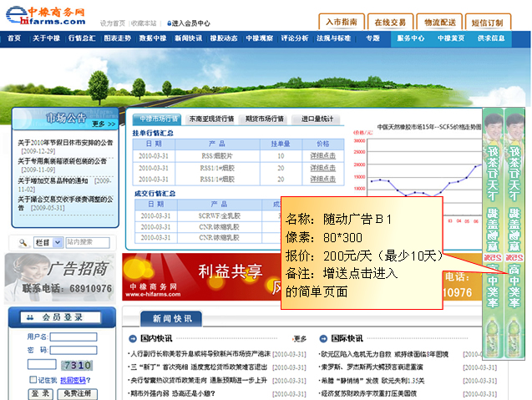Open news 经济复苏财政赤字双重打压美国债
Screen dimensions: 532x400
[369, 394]
